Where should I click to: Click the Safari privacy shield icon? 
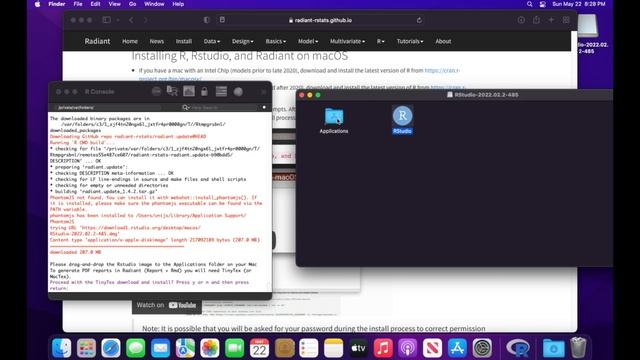point(207,20)
